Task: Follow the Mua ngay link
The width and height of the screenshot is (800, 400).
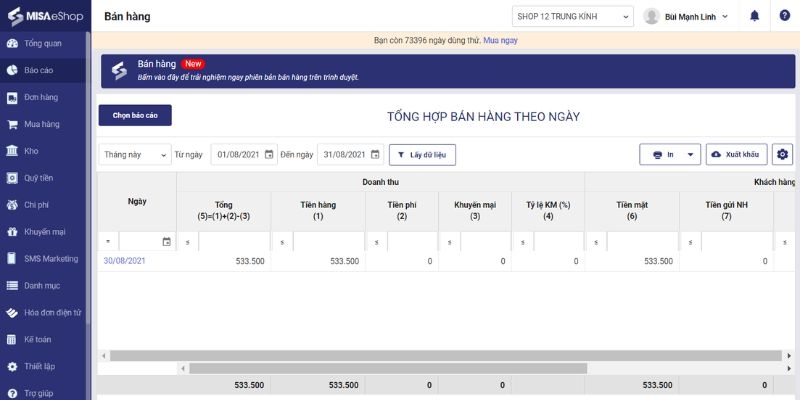Action: tap(501, 40)
